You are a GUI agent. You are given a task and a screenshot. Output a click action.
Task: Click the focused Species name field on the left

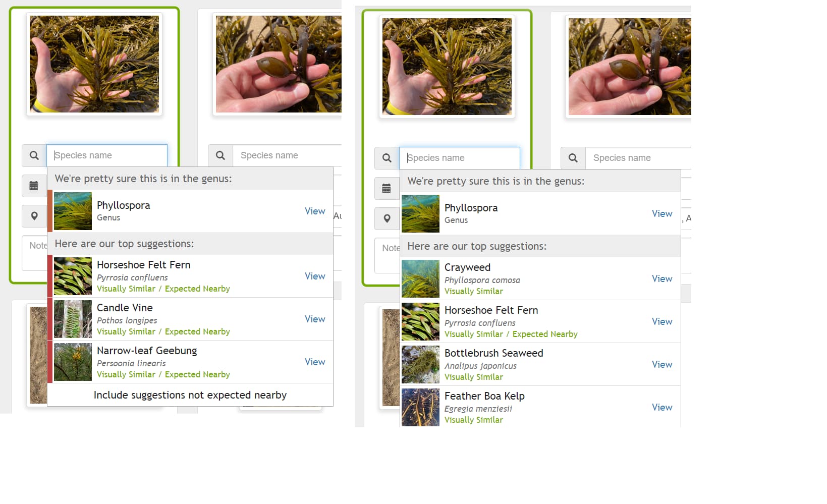click(107, 155)
